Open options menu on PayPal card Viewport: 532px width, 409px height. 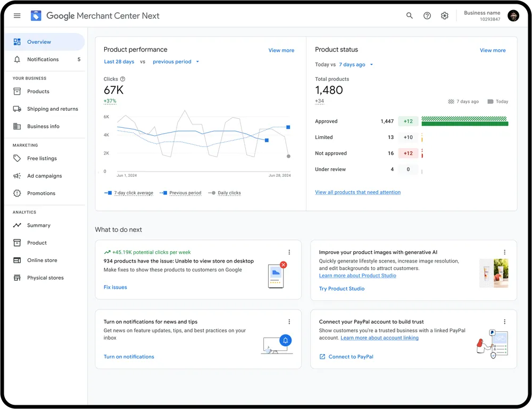504,322
